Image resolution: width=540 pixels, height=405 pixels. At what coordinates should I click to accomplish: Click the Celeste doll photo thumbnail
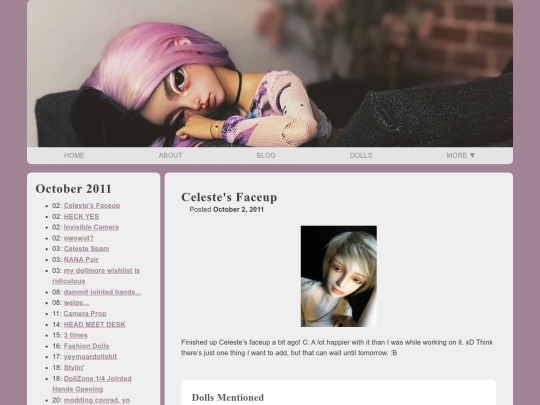[339, 276]
